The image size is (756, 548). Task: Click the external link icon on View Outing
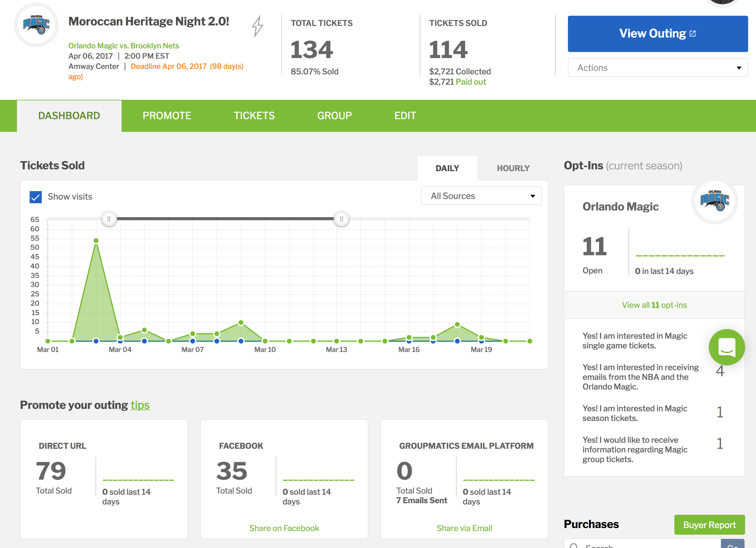click(x=693, y=34)
